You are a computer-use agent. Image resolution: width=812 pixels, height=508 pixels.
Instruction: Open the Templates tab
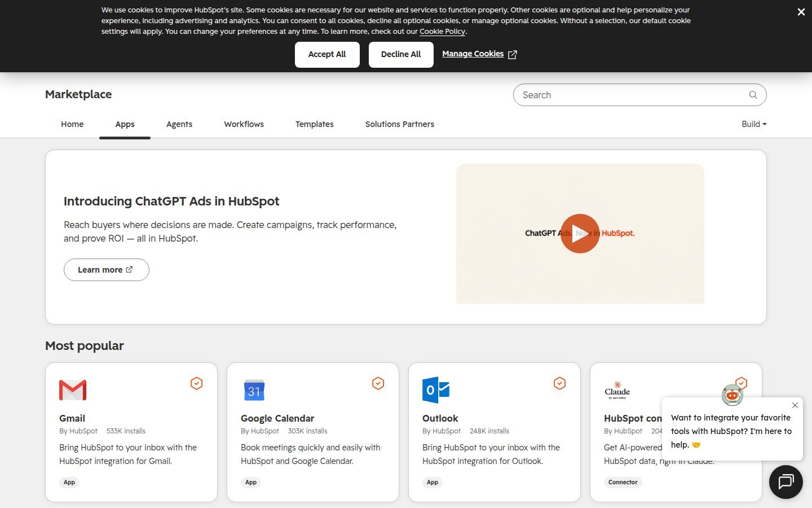[x=315, y=124]
